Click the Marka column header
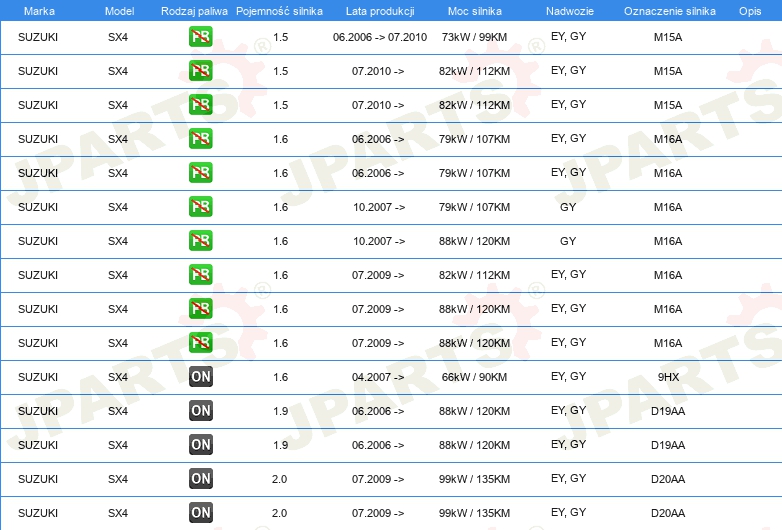Image resolution: width=782 pixels, height=530 pixels. [x=39, y=11]
